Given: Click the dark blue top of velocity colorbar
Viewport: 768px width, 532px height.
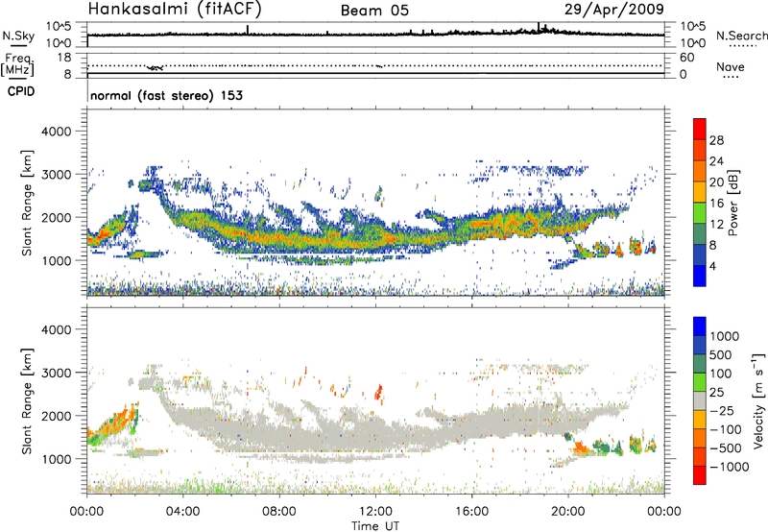Looking at the screenshot, I should pos(700,326).
